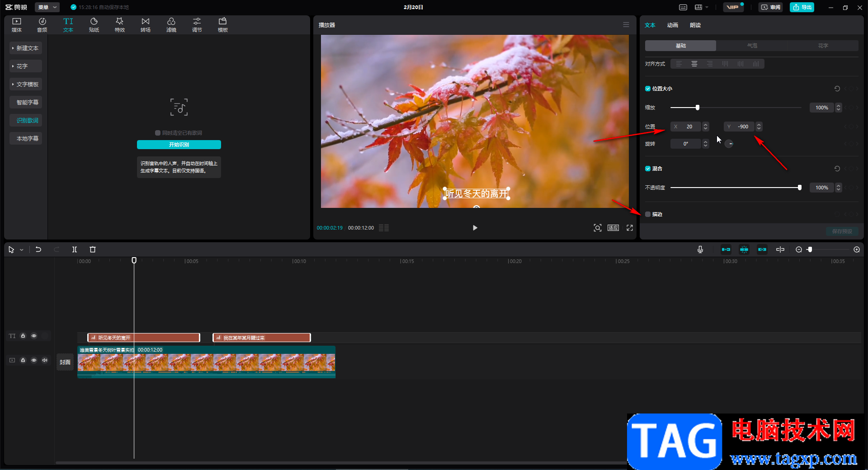Open the 智能字幕 smart subtitles option

click(26, 102)
